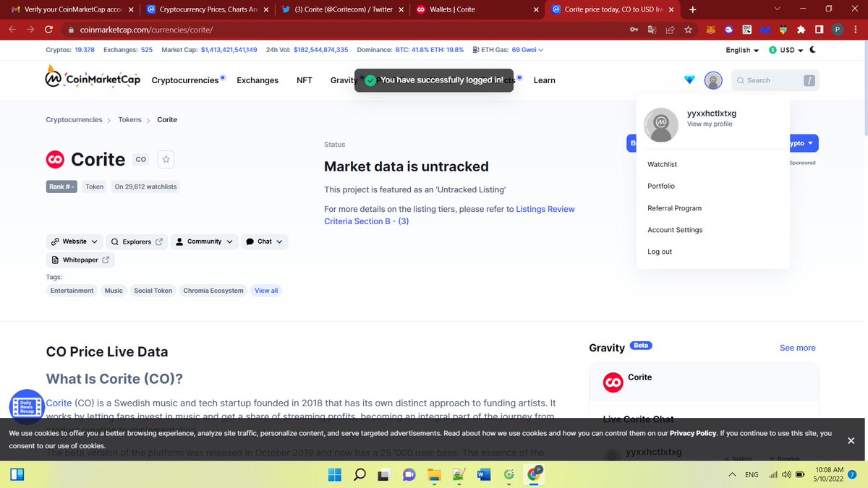Open the USD currency dropdown
This screenshot has height=488, width=868.
pyautogui.click(x=786, y=50)
